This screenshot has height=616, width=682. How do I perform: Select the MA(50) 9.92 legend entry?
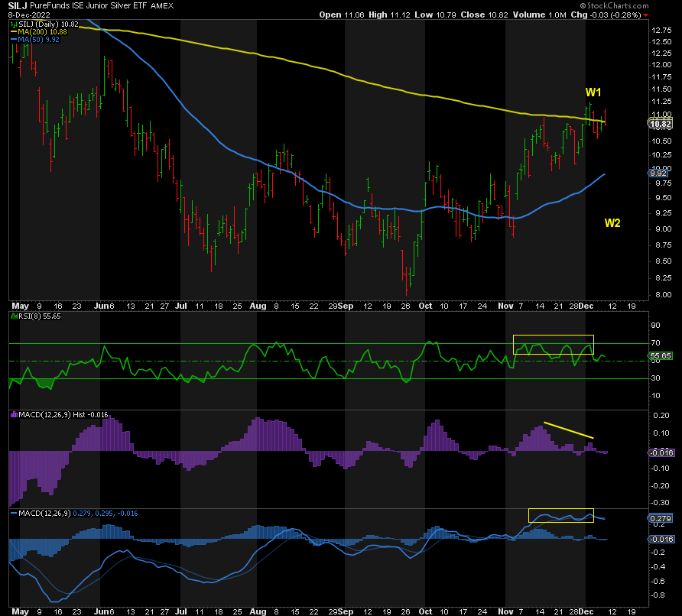[x=39, y=39]
